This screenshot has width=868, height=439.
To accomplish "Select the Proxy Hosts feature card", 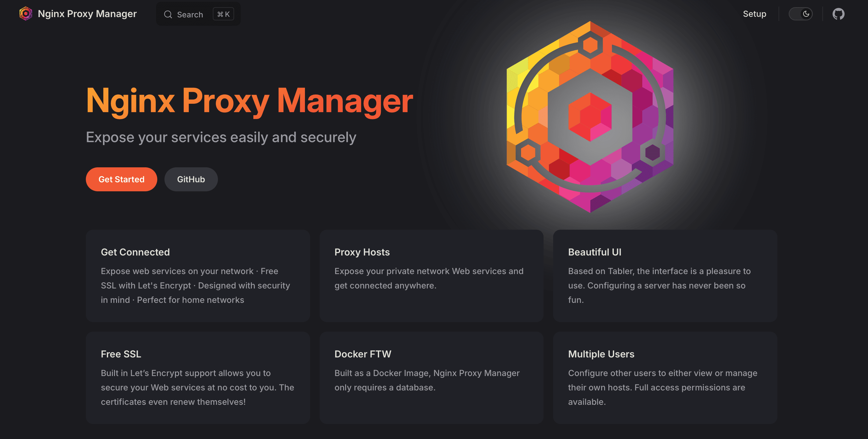I will 431,275.
